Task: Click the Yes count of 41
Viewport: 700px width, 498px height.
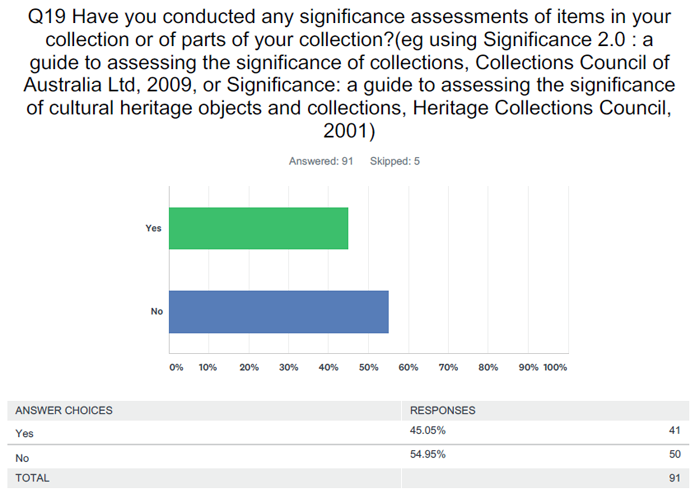Action: 675,431
